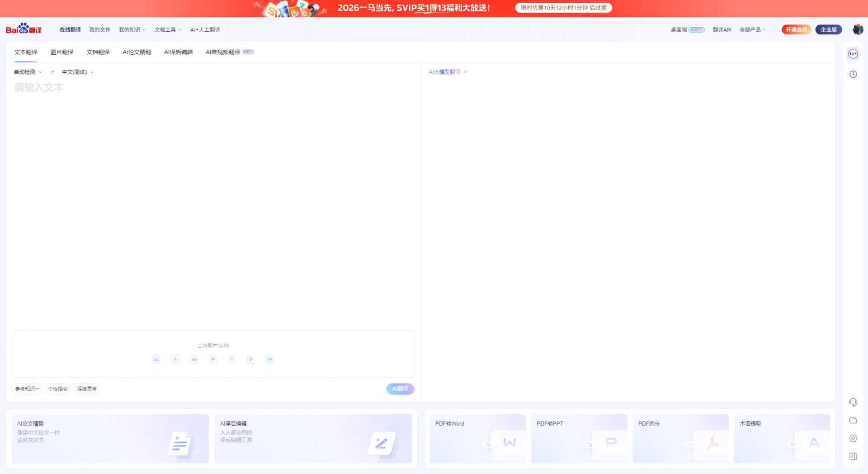Select the video upload icon
The image size is (868, 474).
coord(250,359)
